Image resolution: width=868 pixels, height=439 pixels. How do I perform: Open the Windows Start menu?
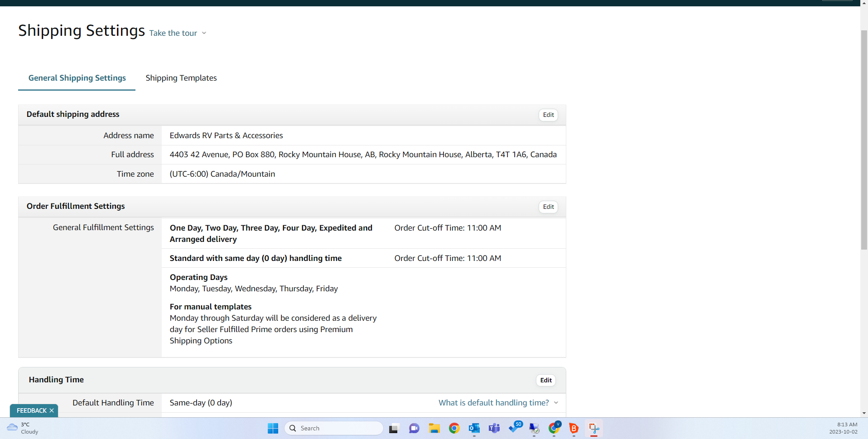[x=273, y=428]
